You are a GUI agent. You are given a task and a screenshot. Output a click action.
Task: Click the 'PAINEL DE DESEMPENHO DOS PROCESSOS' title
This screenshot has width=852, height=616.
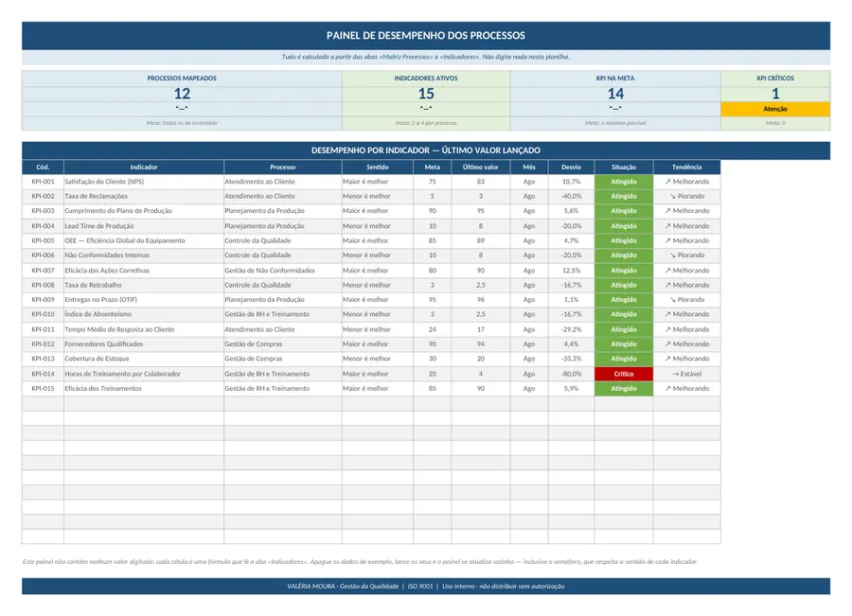(425, 35)
